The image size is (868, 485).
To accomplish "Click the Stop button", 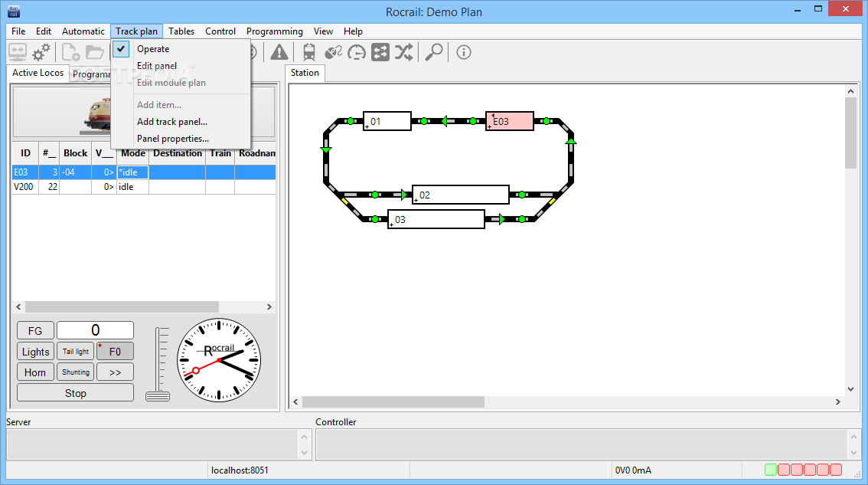I will [x=75, y=392].
